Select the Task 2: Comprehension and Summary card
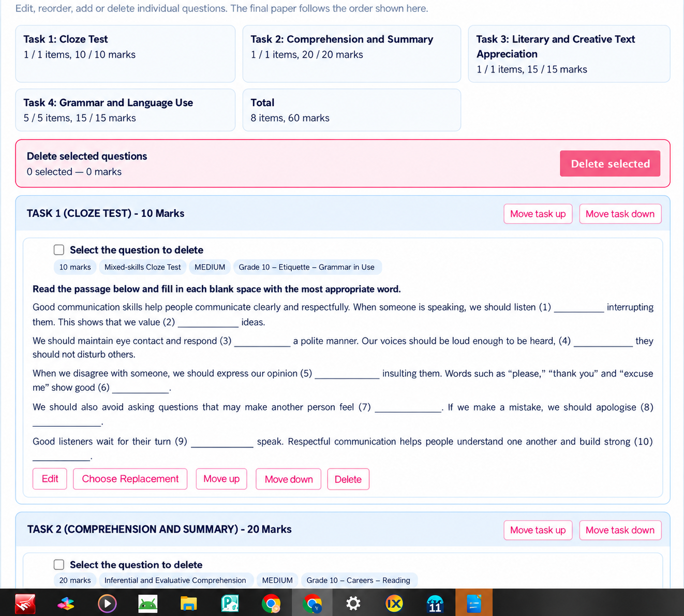The image size is (684, 616). pyautogui.click(x=352, y=54)
